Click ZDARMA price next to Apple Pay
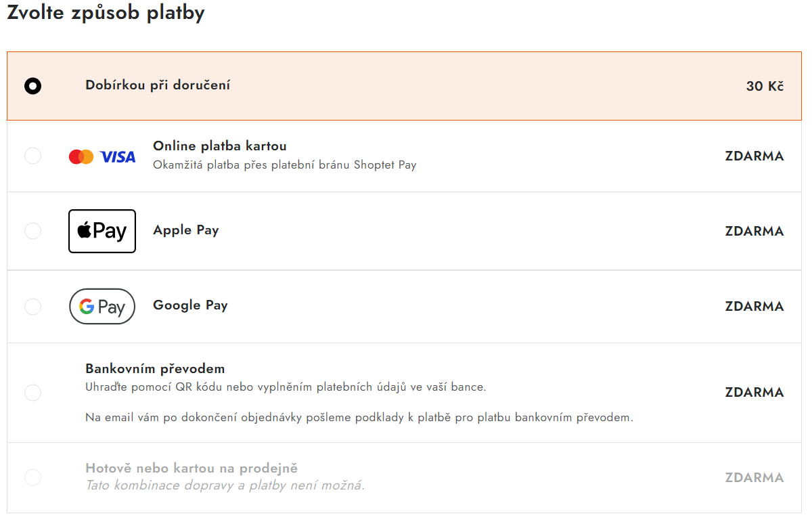The height and width of the screenshot is (520, 812). 754,231
